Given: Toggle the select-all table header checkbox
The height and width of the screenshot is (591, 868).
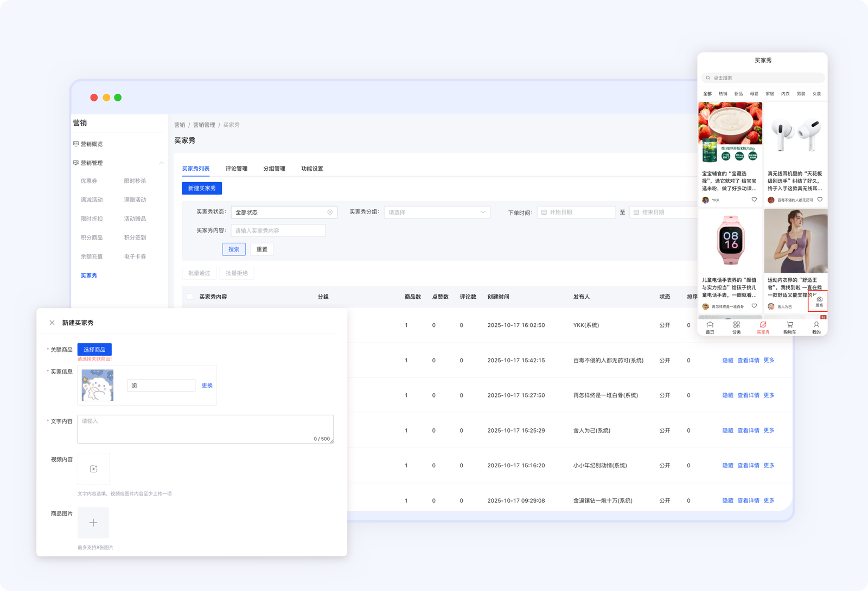Looking at the screenshot, I should click(x=190, y=297).
